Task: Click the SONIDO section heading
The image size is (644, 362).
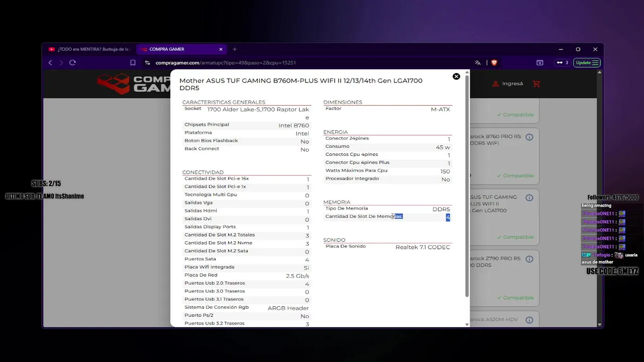Action: [x=334, y=240]
